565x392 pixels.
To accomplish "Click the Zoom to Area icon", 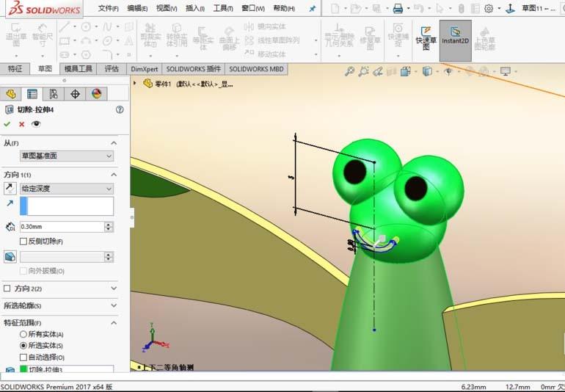I will pos(363,71).
